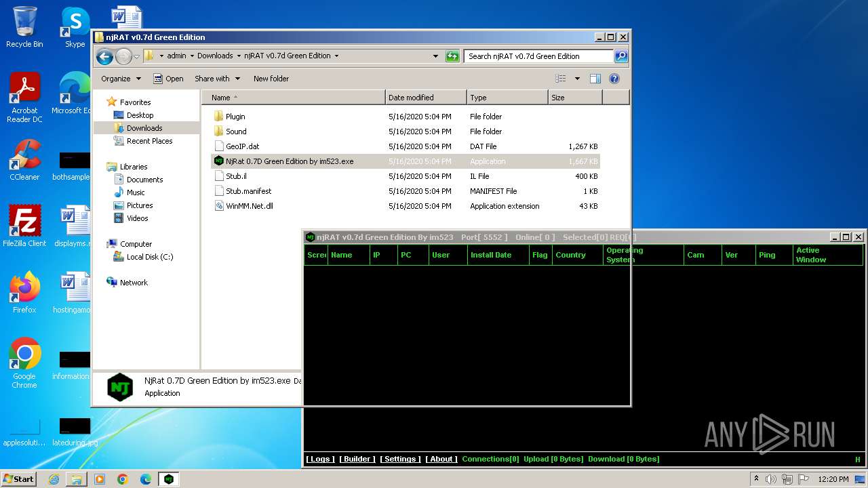Open njRAT Settings link
Screen dimensions: 868x488
click(x=400, y=459)
